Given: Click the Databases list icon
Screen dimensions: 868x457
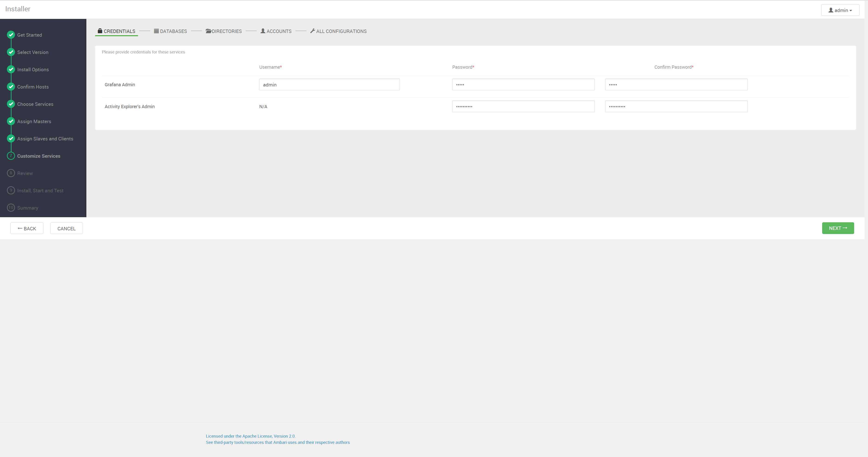Looking at the screenshot, I should (156, 31).
